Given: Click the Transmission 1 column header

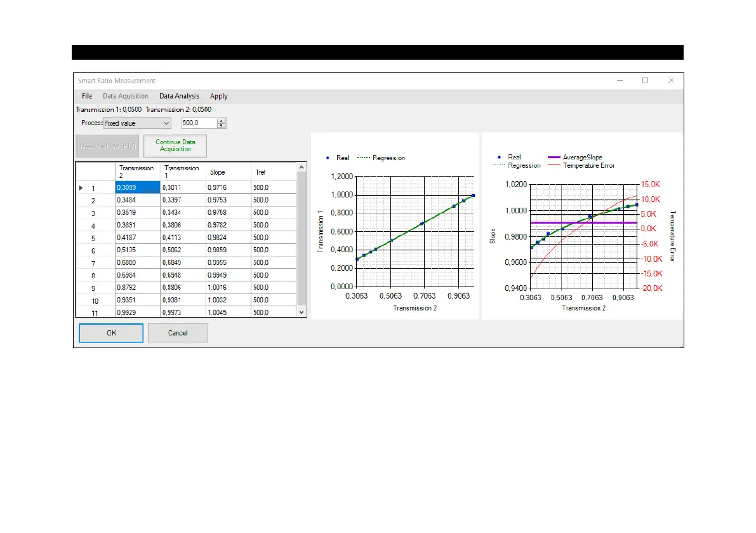Looking at the screenshot, I should (x=183, y=172).
